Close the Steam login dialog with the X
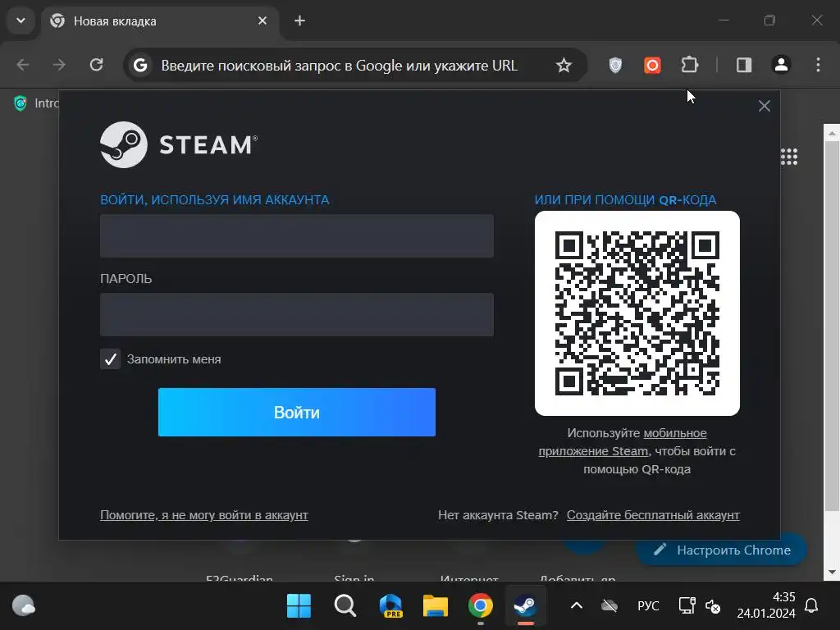The image size is (840, 630). point(764,106)
